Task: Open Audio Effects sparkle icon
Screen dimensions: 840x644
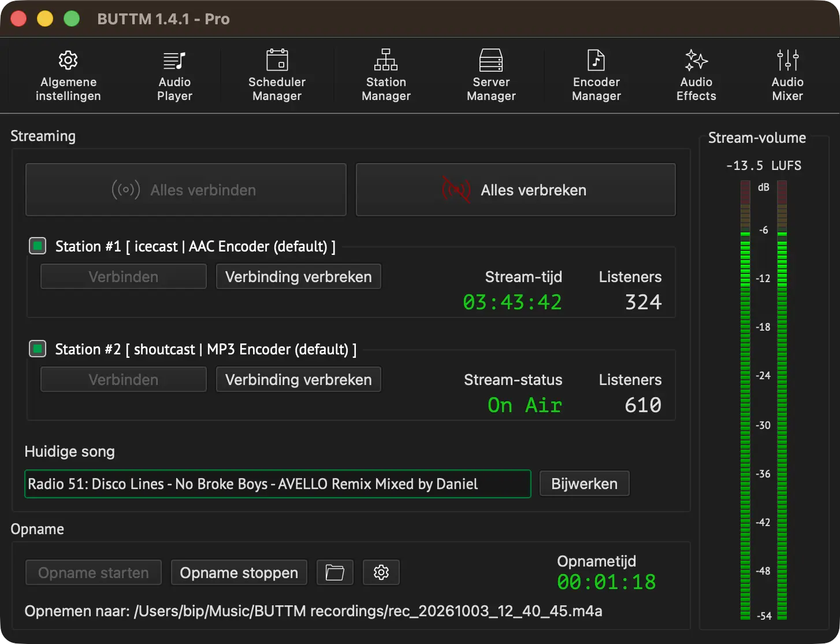Action: (x=696, y=60)
